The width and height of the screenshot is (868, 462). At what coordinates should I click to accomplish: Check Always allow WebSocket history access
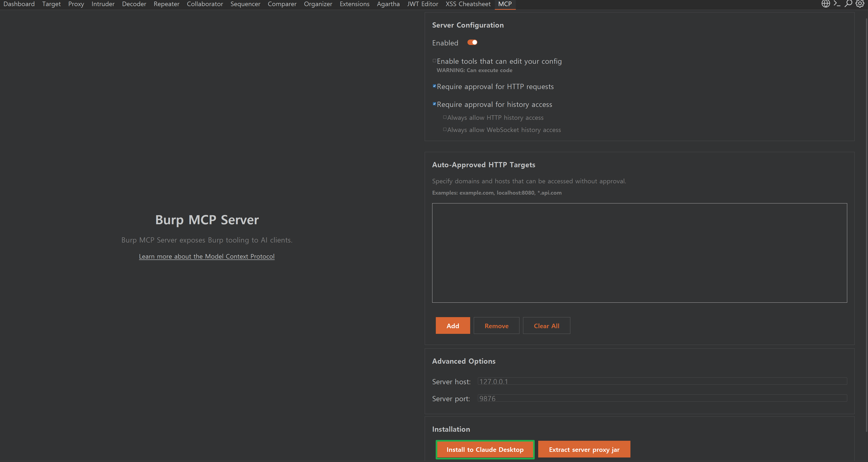445,129
